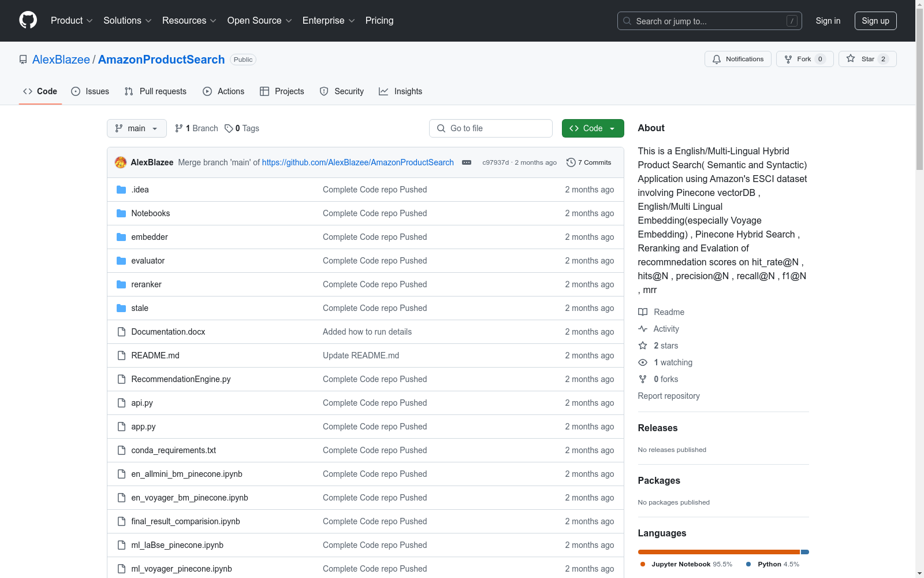Click the 'Added how to run details' commit message
This screenshot has width=924, height=578.
tap(367, 332)
